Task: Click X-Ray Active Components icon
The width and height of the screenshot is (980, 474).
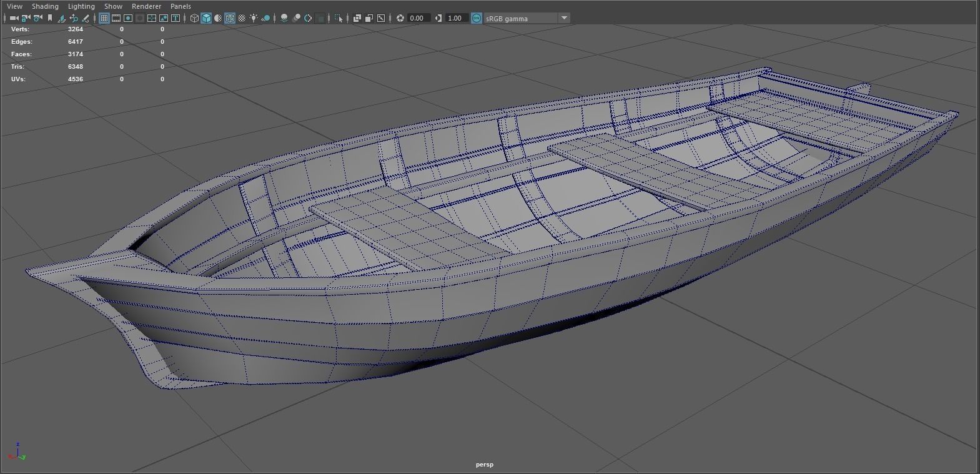Action: pos(369,18)
